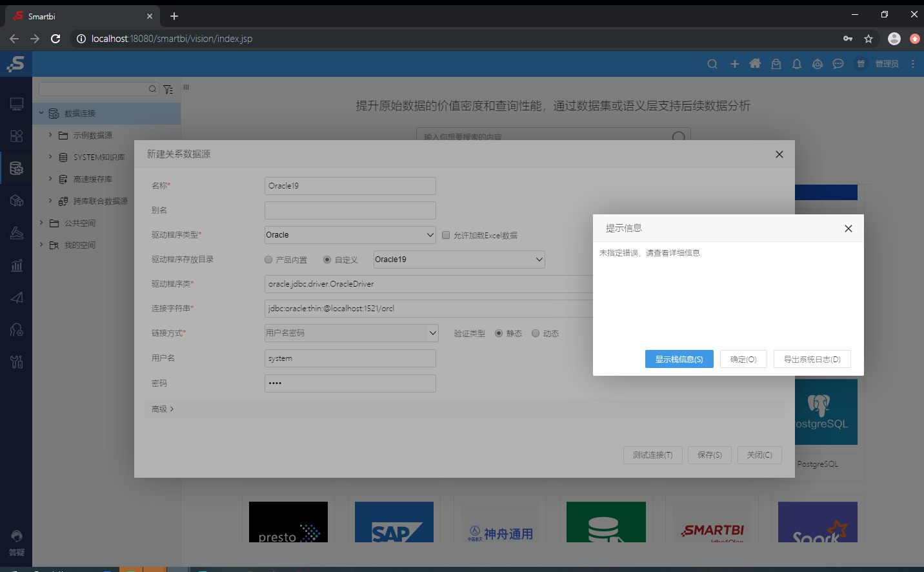This screenshot has height=572, width=924.
Task: Click the empty 别名 input field
Action: (350, 210)
